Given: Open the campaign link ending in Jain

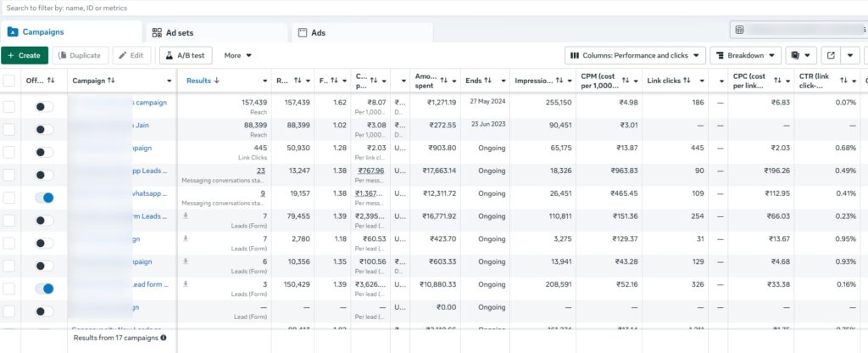Looking at the screenshot, I should 140,125.
